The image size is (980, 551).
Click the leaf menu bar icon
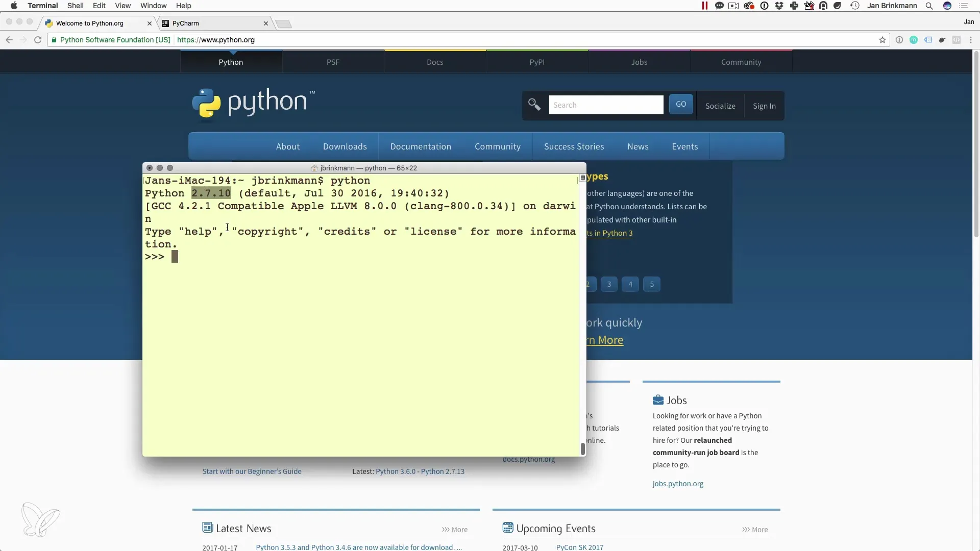(x=837, y=6)
